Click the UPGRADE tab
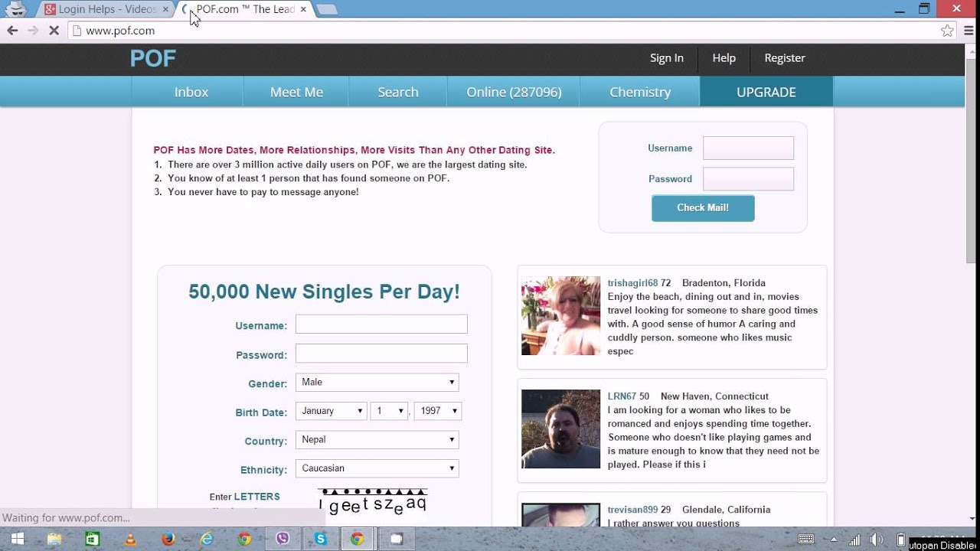980x551 pixels. pyautogui.click(x=766, y=92)
